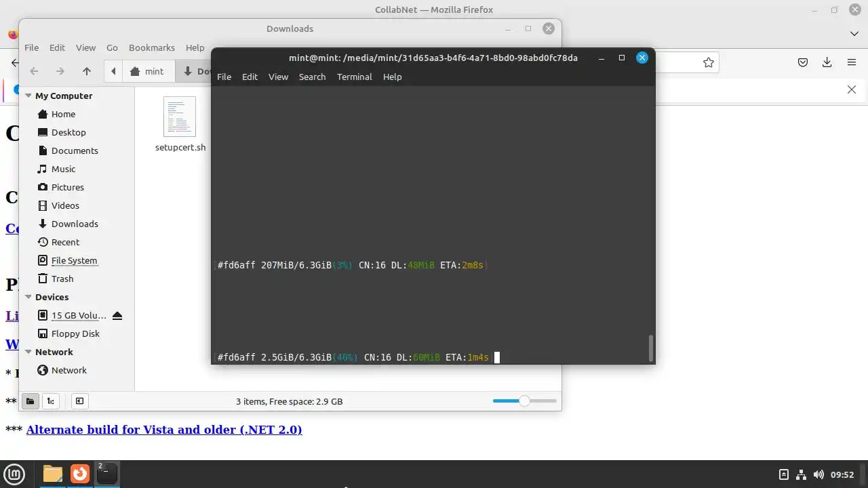The image size is (868, 488).
Task: Collapse the Devices sidebar section
Action: click(x=28, y=297)
